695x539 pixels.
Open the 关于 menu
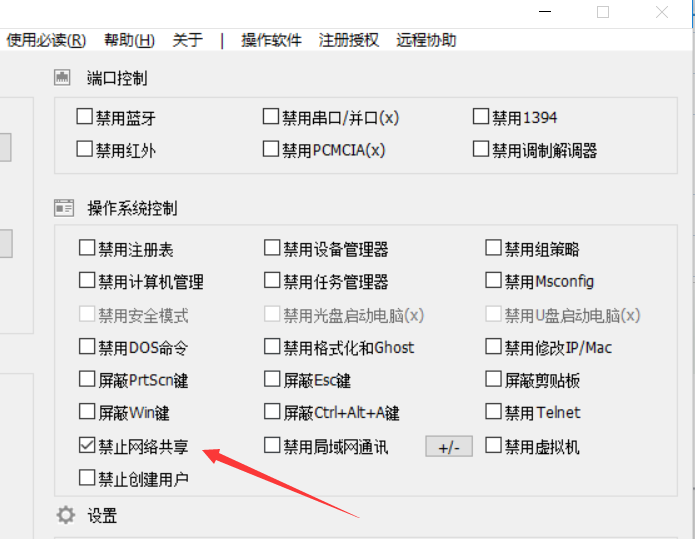tap(187, 40)
